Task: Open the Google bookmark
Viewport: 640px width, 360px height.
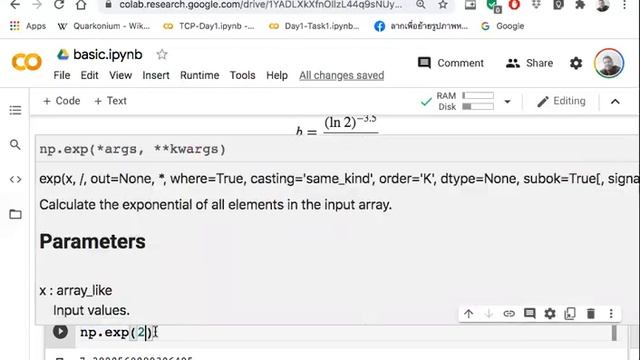Action: pyautogui.click(x=502, y=26)
